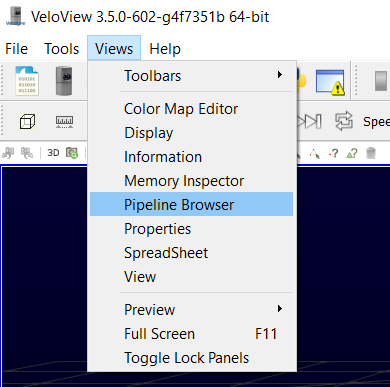
Task: Open the File menu
Action: pos(16,49)
